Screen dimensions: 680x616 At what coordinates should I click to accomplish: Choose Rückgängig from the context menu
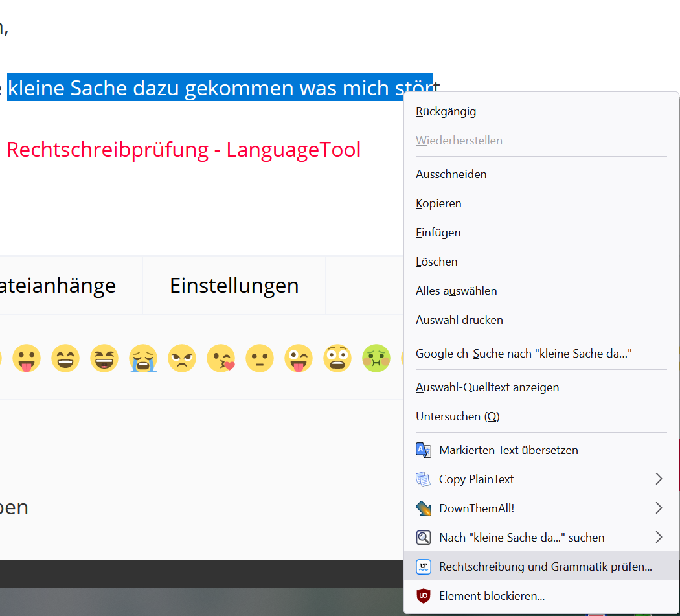click(541, 111)
